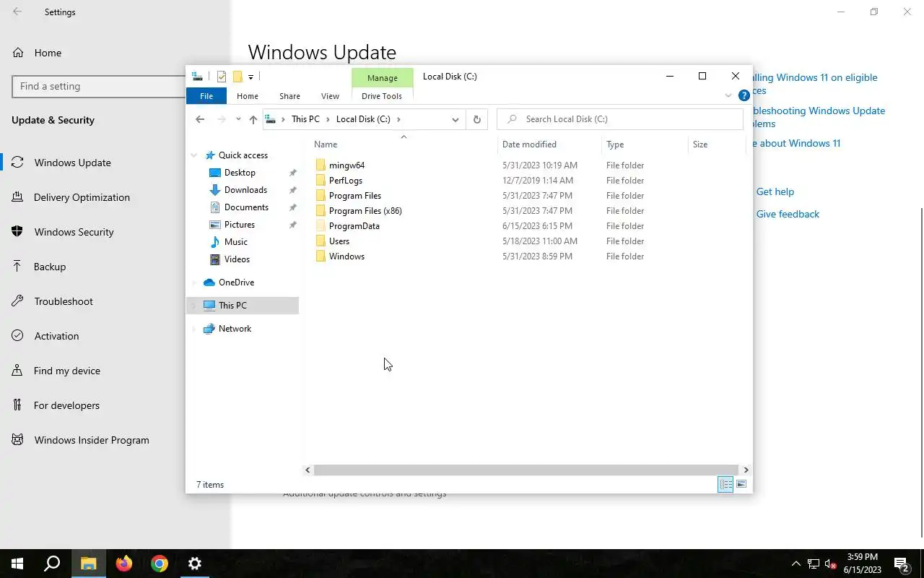The image size is (924, 578).
Task: Open Backup settings page
Action: pyautogui.click(x=50, y=267)
